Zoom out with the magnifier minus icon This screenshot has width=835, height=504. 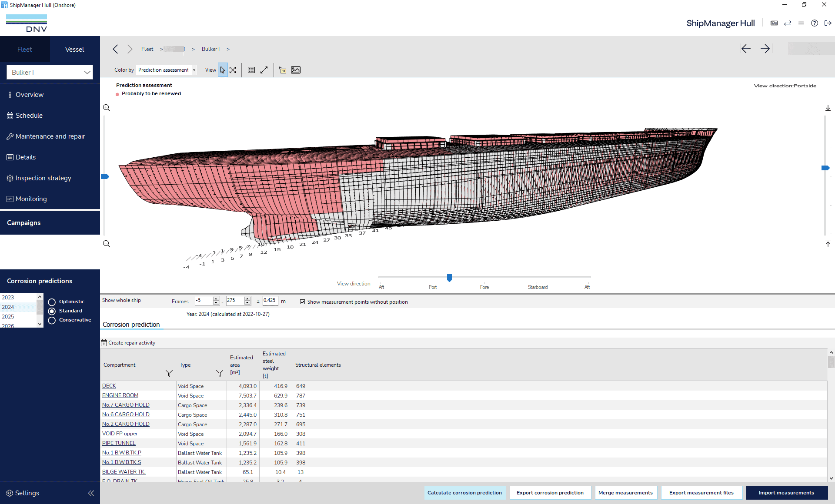(x=107, y=244)
